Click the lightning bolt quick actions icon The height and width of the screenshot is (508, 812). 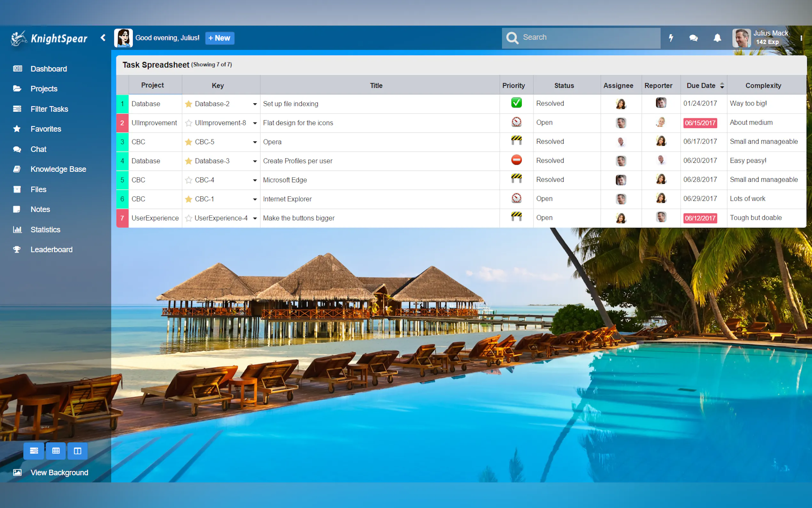pyautogui.click(x=671, y=38)
